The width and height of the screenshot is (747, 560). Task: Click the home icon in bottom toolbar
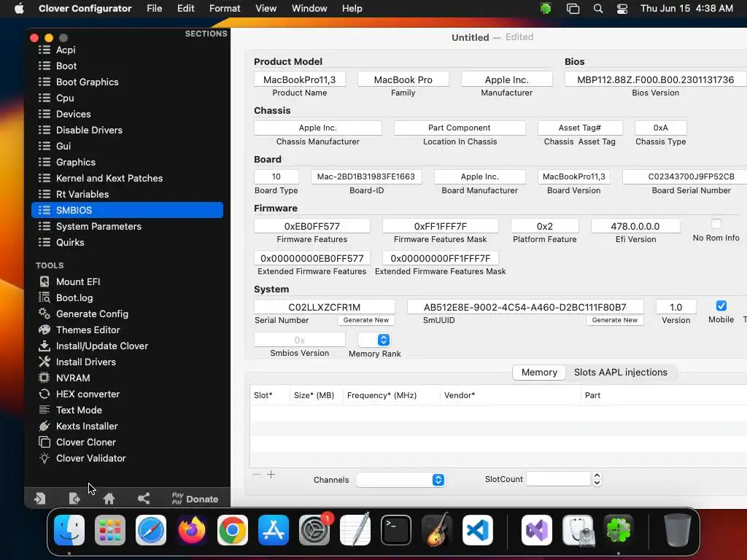(109, 499)
